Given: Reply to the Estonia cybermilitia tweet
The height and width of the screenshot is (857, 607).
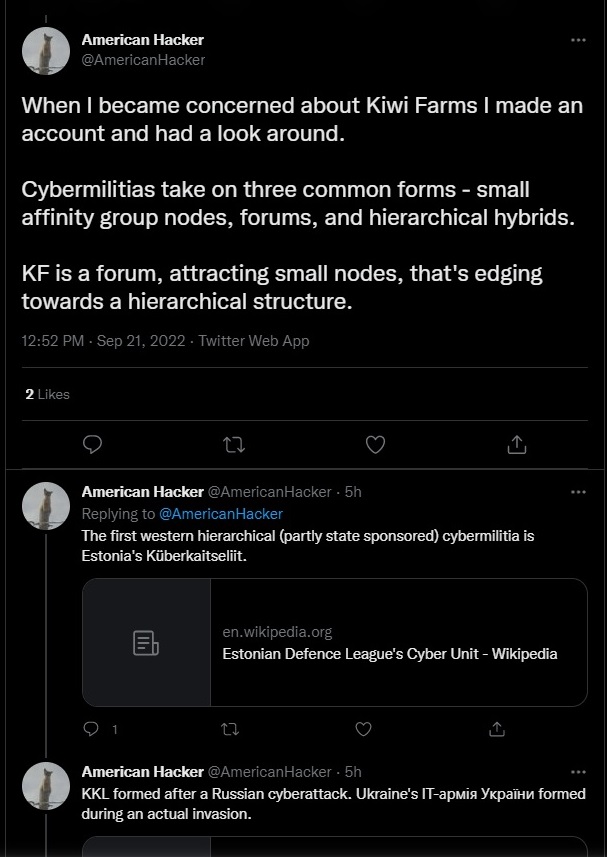Looking at the screenshot, I should [92, 730].
